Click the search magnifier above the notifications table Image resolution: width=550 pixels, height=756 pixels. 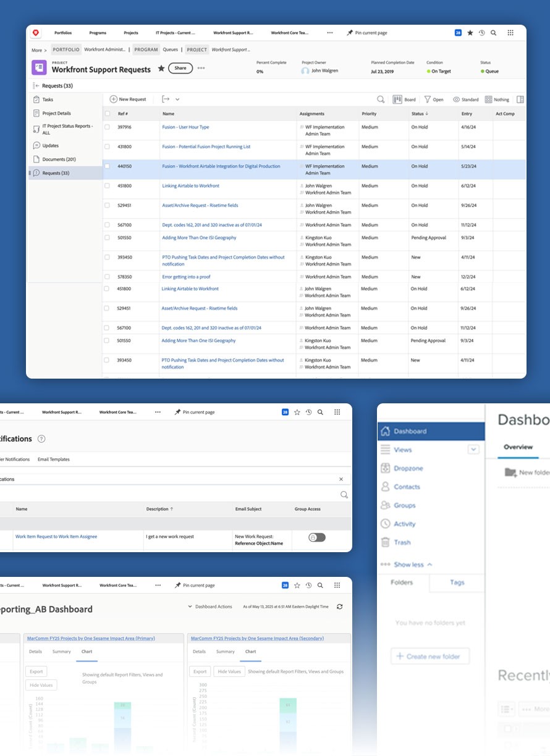point(344,495)
